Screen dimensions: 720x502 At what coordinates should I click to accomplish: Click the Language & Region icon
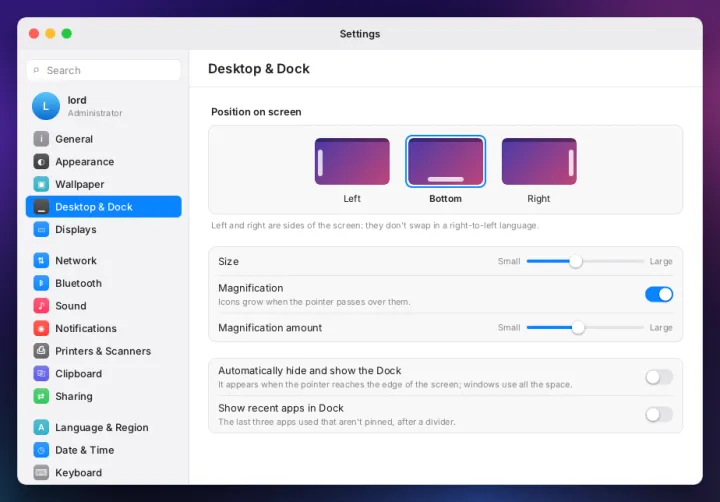coord(41,427)
